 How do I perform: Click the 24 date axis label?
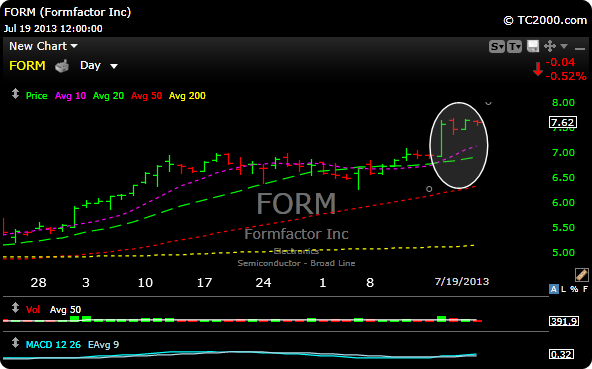(x=263, y=283)
